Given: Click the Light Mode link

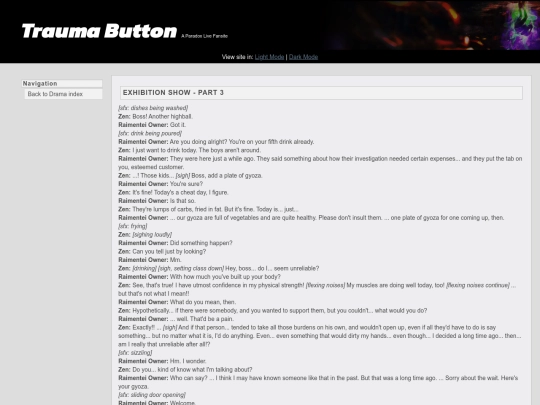Looking at the screenshot, I should pyautogui.click(x=269, y=57).
